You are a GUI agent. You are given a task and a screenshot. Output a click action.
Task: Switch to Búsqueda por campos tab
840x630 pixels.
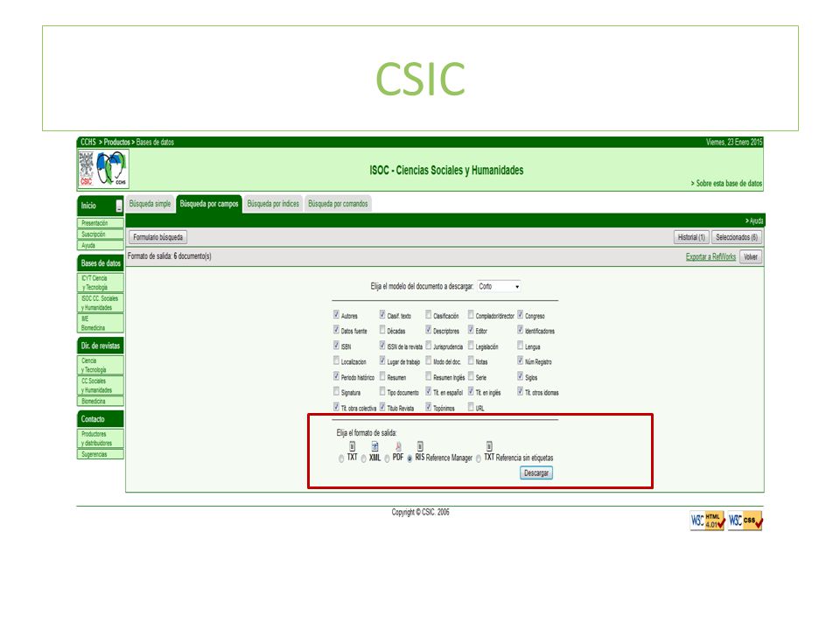pyautogui.click(x=209, y=204)
